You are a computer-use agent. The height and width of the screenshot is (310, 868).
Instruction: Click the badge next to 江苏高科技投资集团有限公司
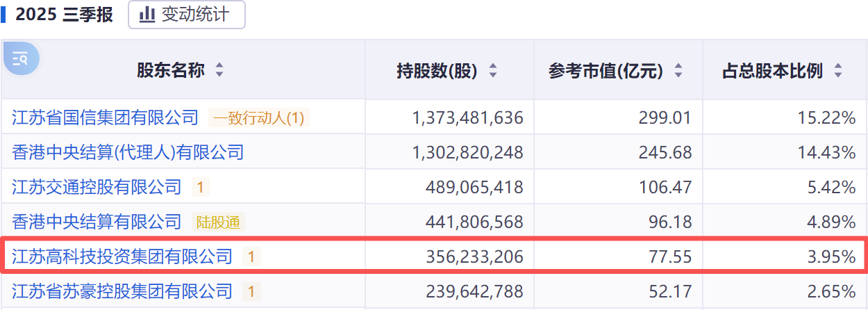(x=251, y=257)
